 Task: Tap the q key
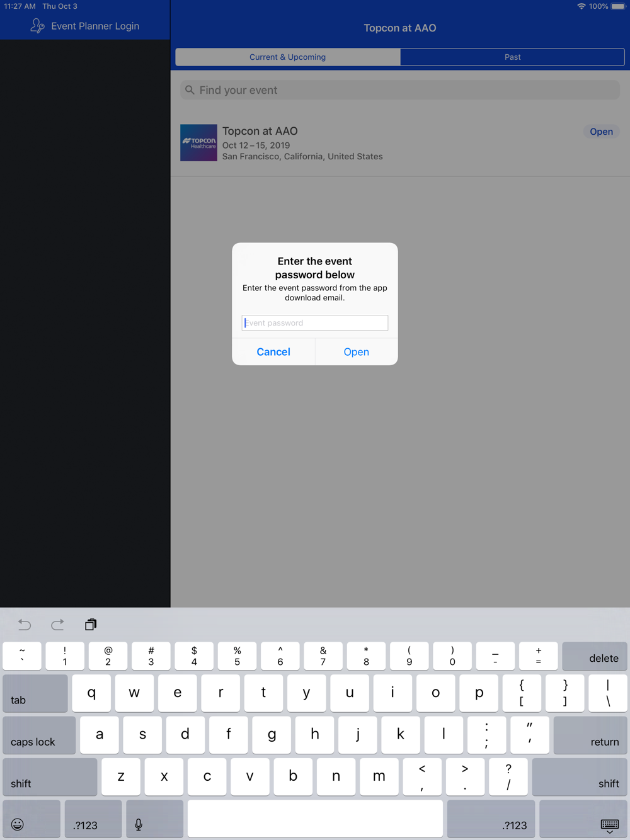pyautogui.click(x=91, y=693)
